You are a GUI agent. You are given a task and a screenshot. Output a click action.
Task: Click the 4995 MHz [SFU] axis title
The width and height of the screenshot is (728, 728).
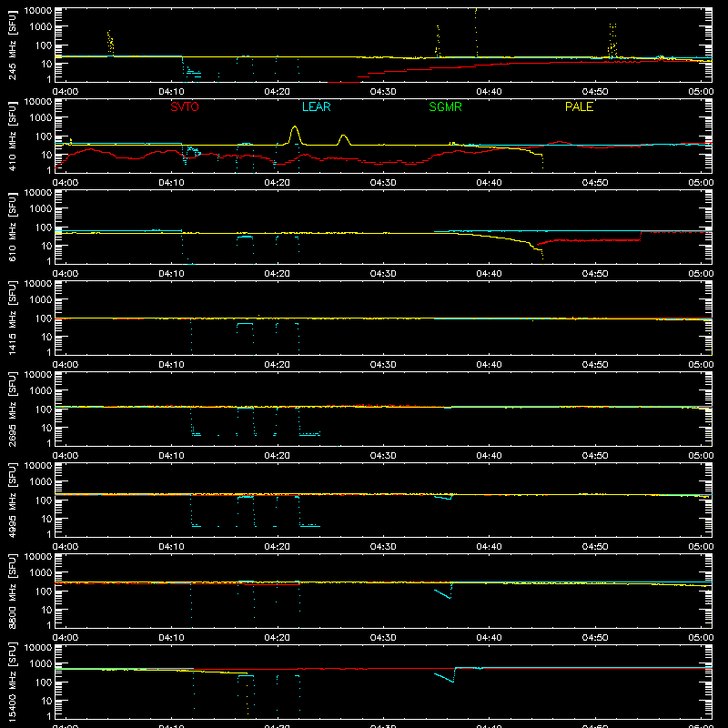coord(12,500)
